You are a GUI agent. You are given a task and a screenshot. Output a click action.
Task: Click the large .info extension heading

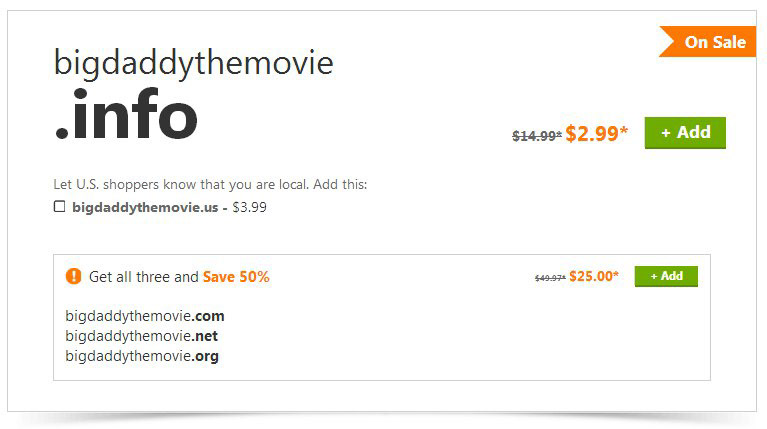[126, 115]
